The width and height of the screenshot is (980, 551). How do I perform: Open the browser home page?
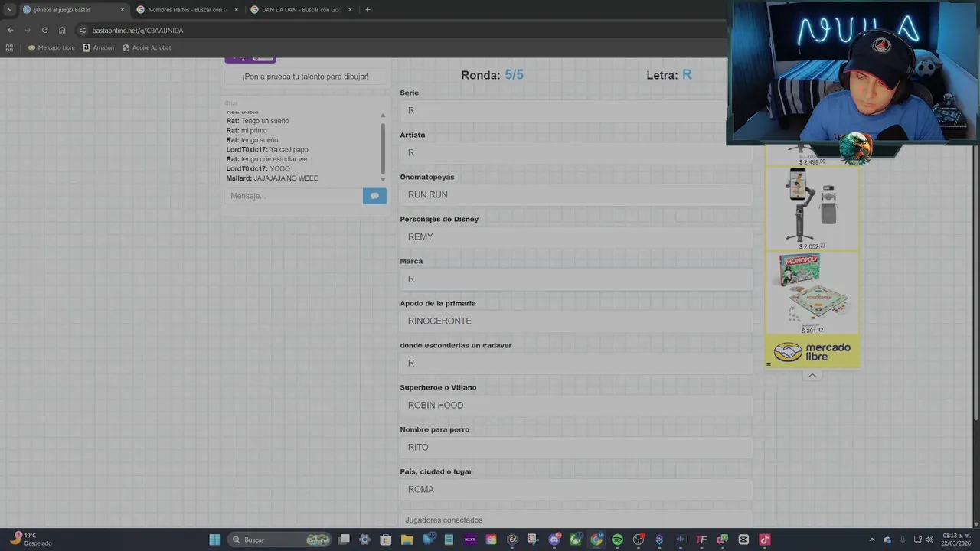click(62, 30)
